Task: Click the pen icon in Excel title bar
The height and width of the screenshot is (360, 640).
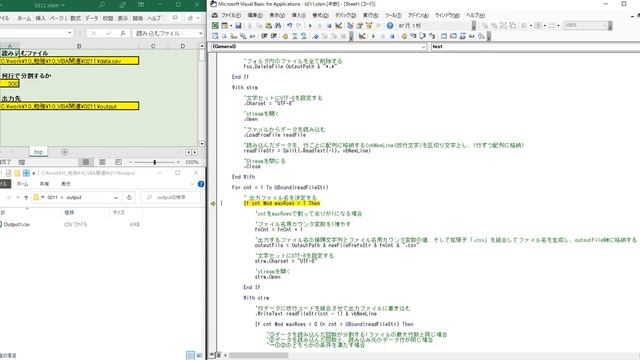Action: [x=122, y=5]
